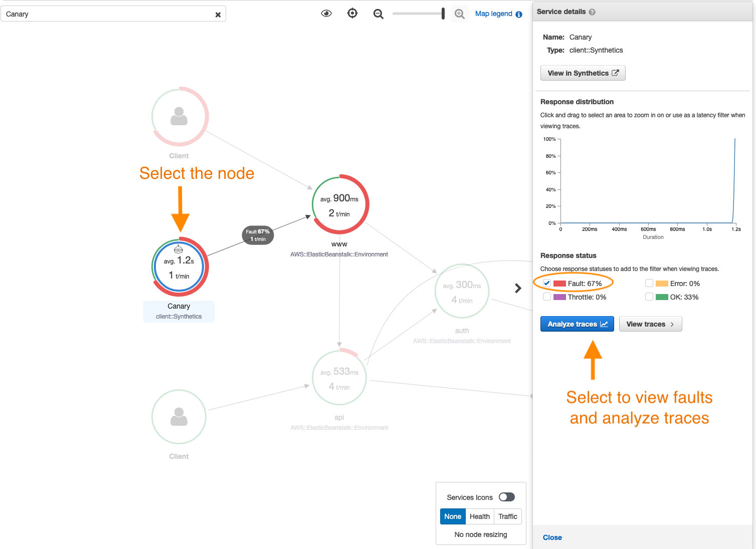Expand hidden nodes with the right chevron arrow

coord(518,289)
